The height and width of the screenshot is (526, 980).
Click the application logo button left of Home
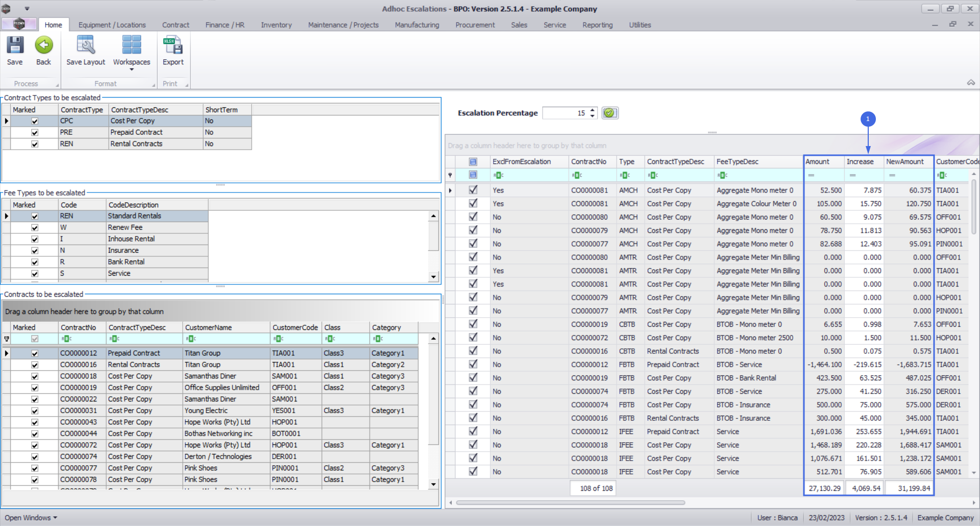(19, 24)
